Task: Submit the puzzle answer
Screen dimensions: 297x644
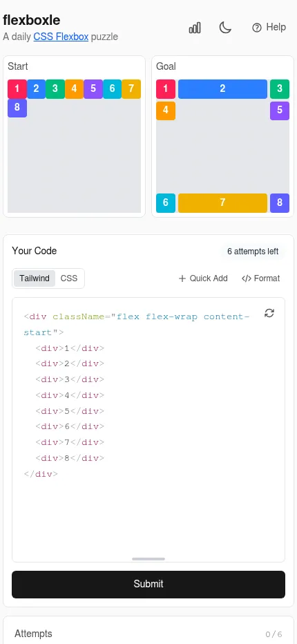Action: pos(148,584)
